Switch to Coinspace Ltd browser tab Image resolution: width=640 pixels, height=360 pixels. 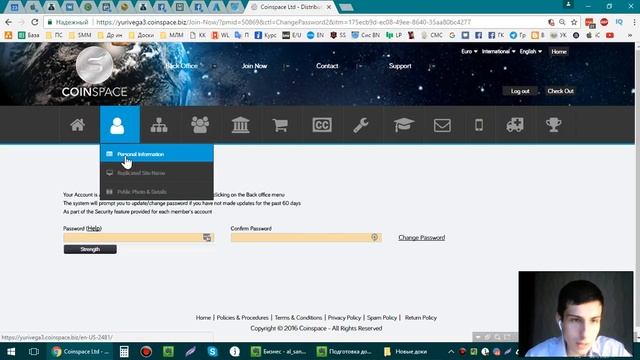[291, 7]
